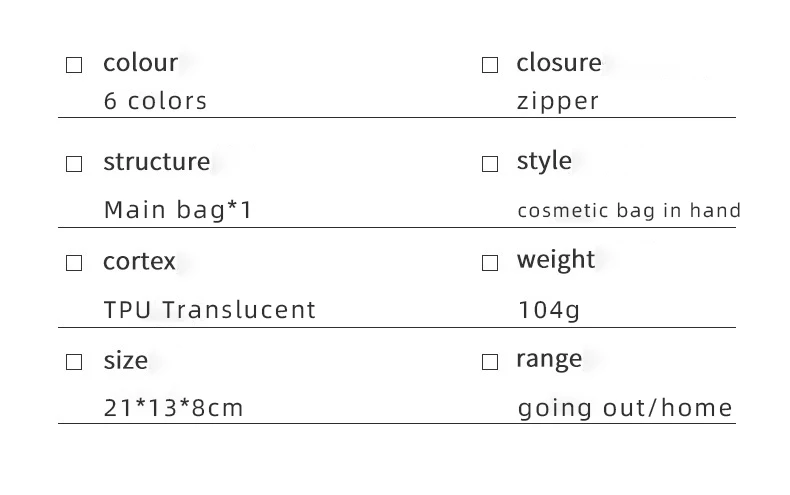Image resolution: width=790 pixels, height=495 pixels.
Task: Toggle the cortex checkbox
Action: click(x=74, y=263)
